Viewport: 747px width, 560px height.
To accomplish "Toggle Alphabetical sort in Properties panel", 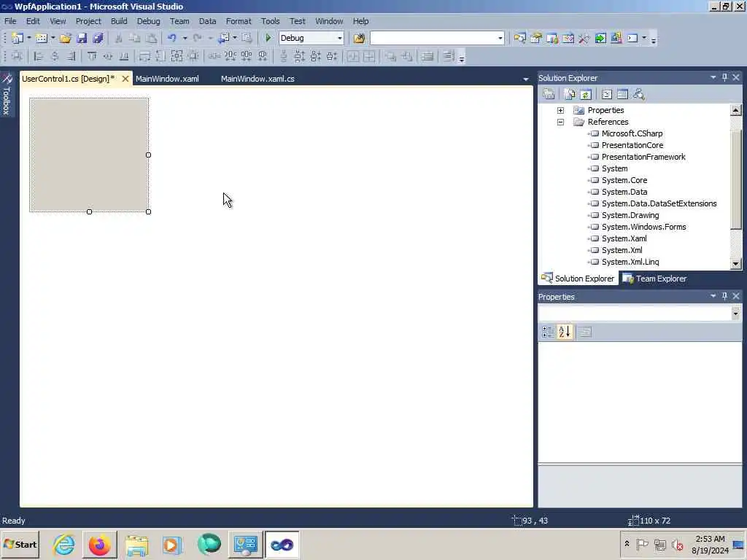I will [x=565, y=332].
